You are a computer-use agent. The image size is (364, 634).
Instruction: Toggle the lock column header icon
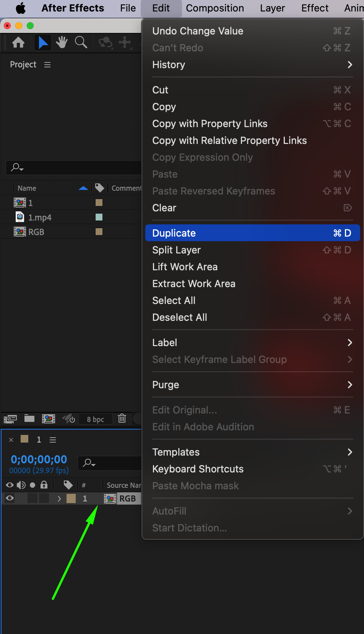44,485
